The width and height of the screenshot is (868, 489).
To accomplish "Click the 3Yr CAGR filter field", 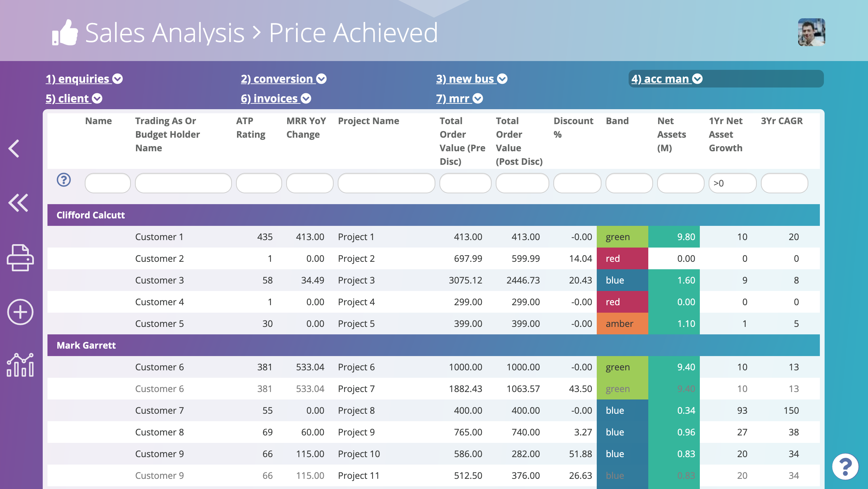I will [785, 183].
